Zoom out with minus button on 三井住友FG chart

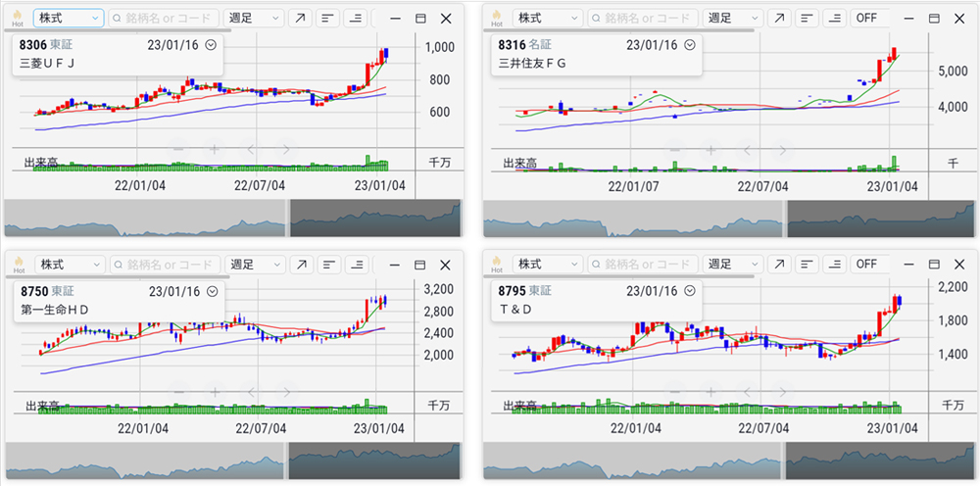675,149
